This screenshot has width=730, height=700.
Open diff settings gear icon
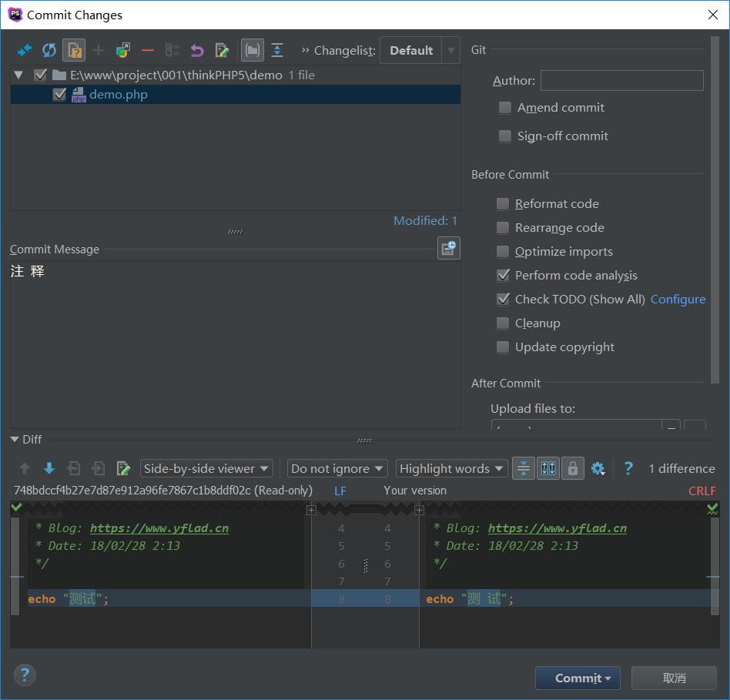(x=598, y=468)
